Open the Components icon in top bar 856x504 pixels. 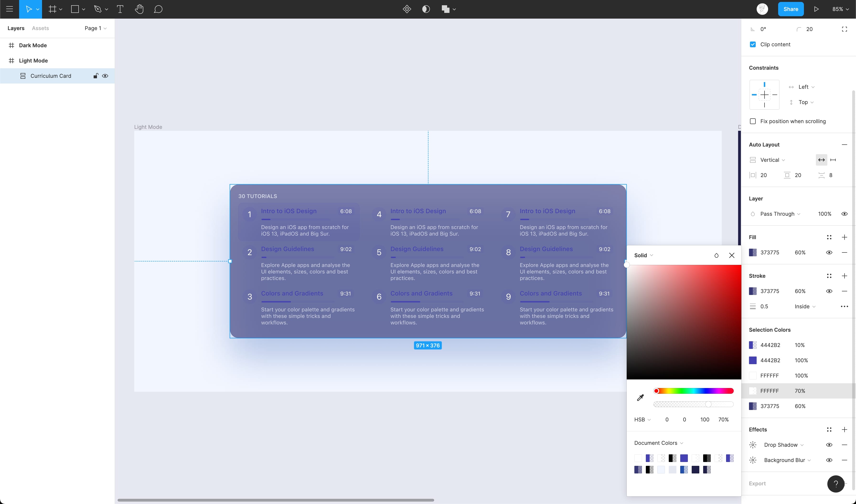coord(407,9)
